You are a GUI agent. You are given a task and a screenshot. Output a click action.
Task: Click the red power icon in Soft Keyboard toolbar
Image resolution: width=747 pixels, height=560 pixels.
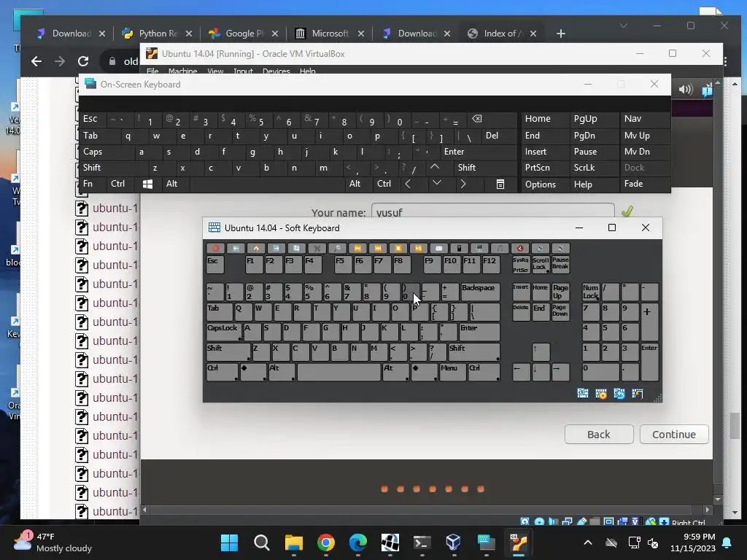point(215,248)
